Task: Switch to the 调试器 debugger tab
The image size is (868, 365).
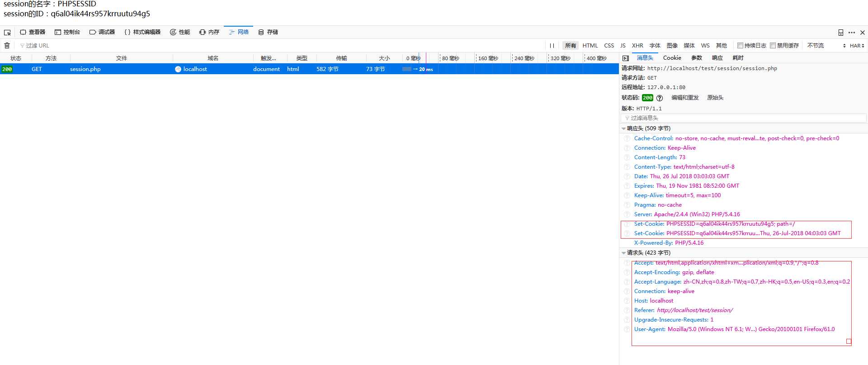Action: click(102, 32)
